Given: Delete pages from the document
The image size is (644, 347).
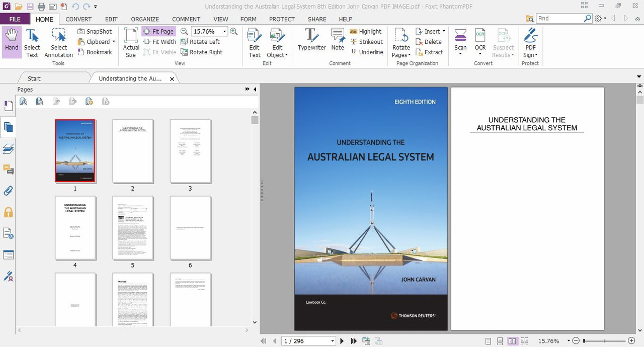Looking at the screenshot, I should coord(429,42).
